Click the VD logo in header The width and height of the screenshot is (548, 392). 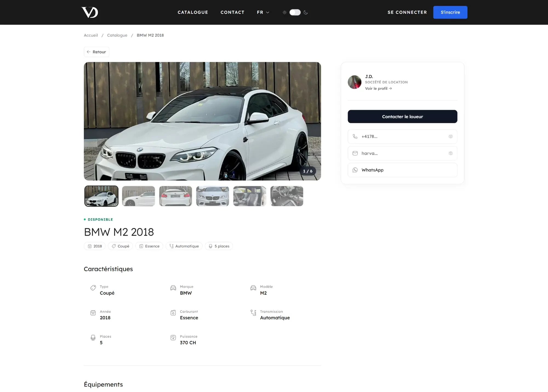click(x=90, y=12)
